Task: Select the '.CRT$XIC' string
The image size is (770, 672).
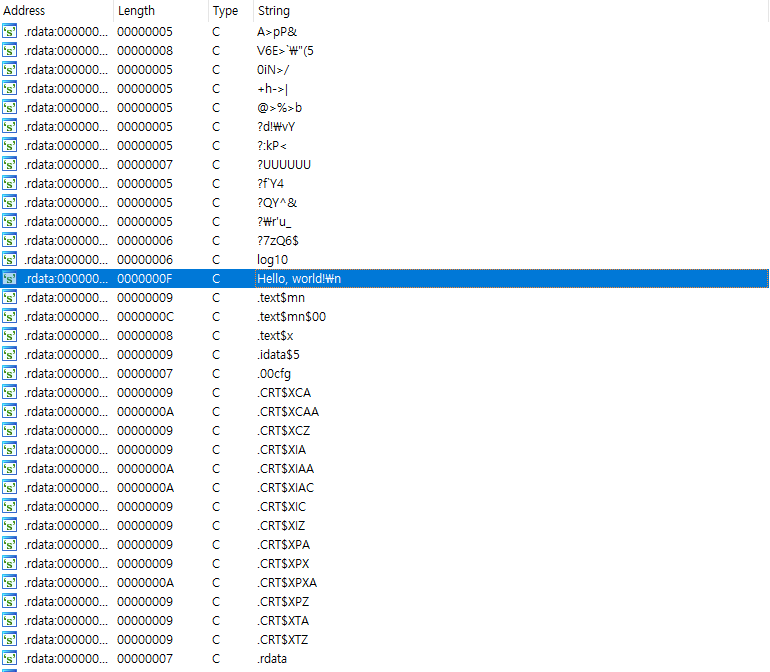Action: (281, 506)
